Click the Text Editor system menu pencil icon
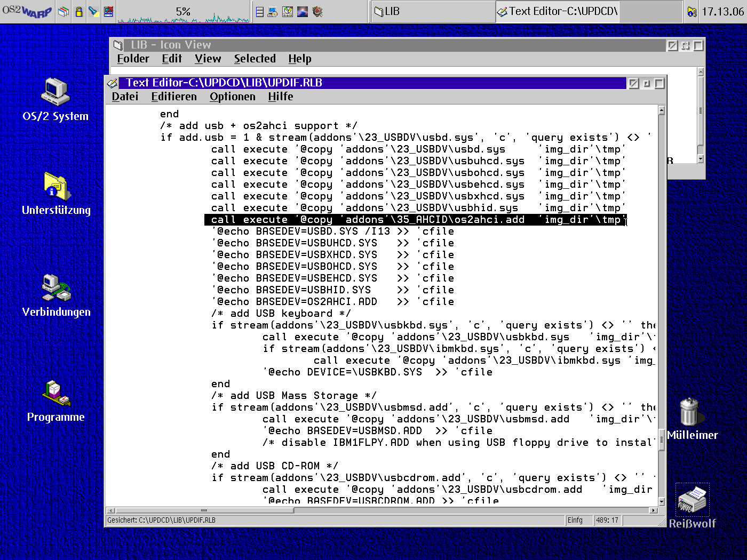Screen dimensions: 747x560 (112, 83)
